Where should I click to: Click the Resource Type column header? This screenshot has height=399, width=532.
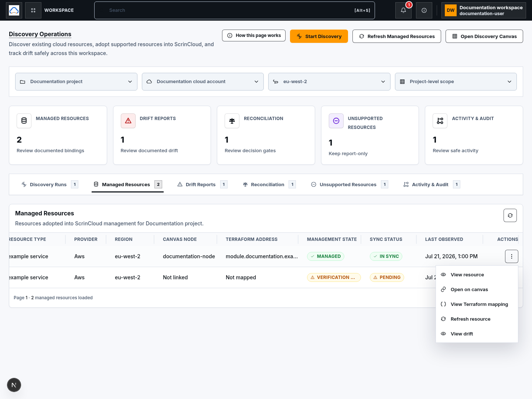point(27,239)
